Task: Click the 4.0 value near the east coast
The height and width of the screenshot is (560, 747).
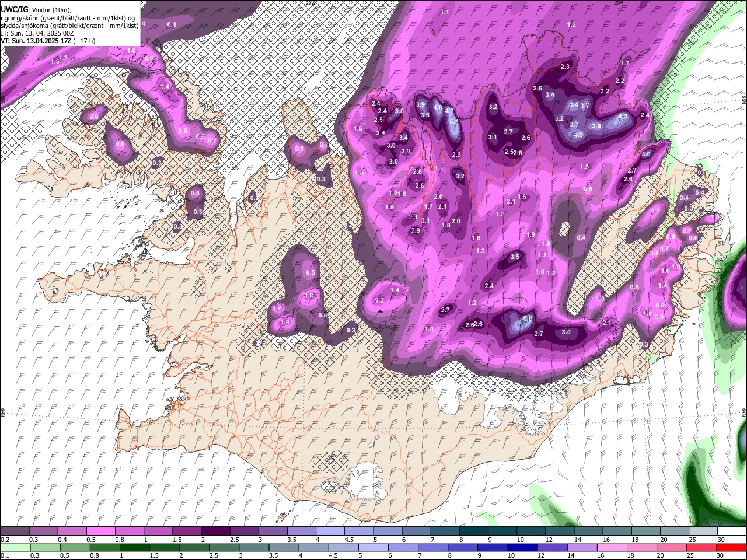Action: coord(646,155)
